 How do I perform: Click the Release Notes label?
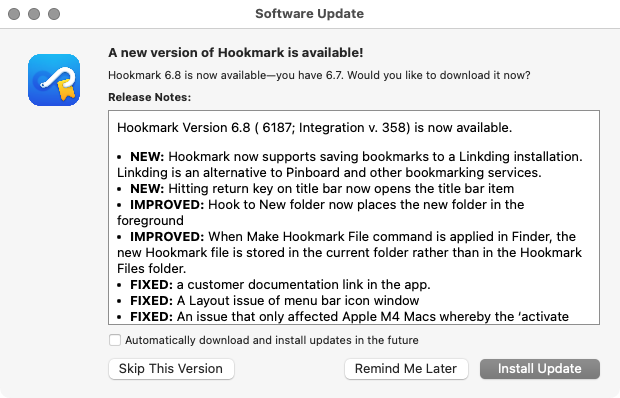(149, 97)
